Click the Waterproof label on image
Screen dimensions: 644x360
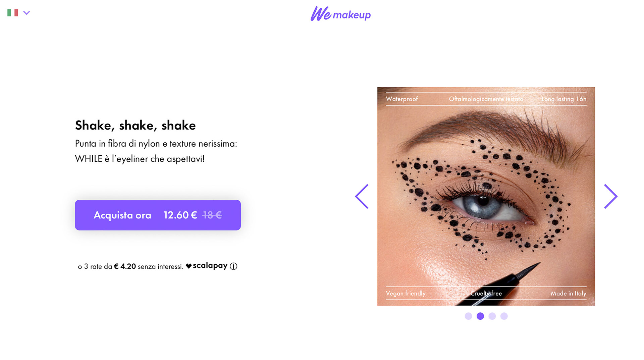(x=402, y=99)
